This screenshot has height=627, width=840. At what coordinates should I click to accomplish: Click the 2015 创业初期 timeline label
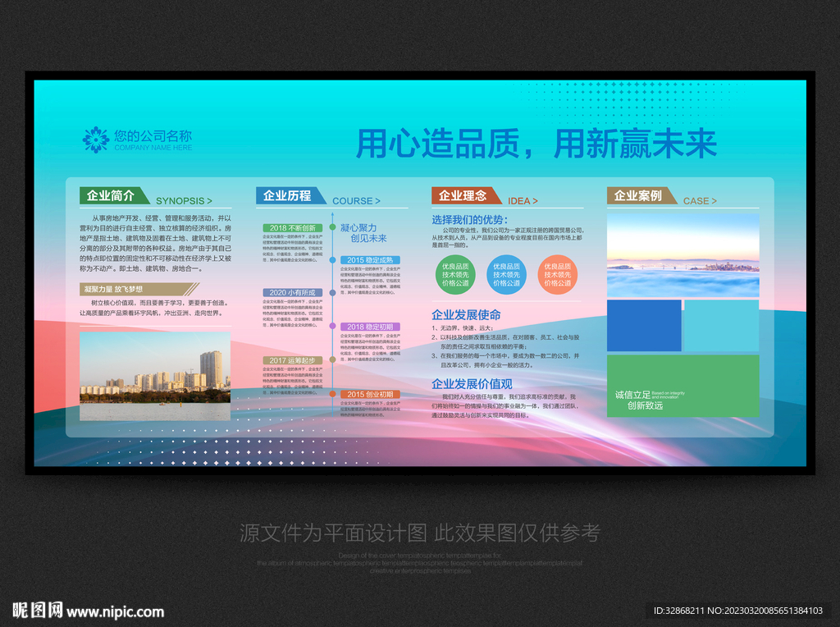[x=370, y=395]
